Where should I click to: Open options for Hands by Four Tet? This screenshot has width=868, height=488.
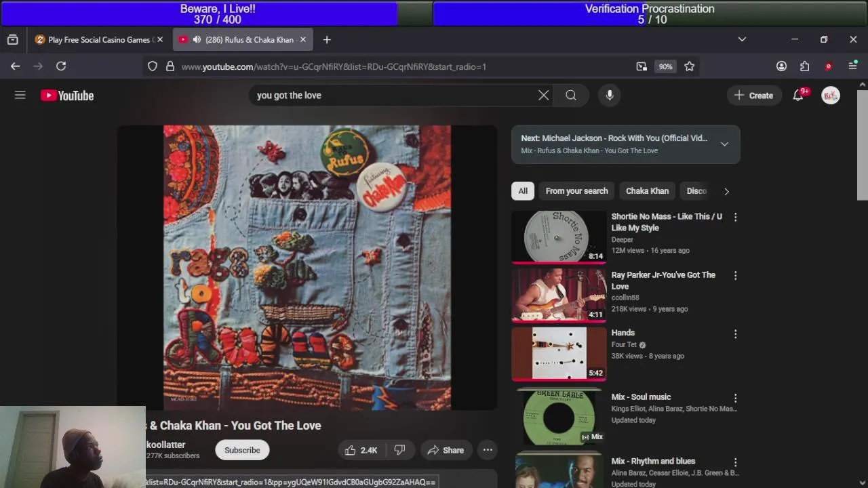(735, 334)
